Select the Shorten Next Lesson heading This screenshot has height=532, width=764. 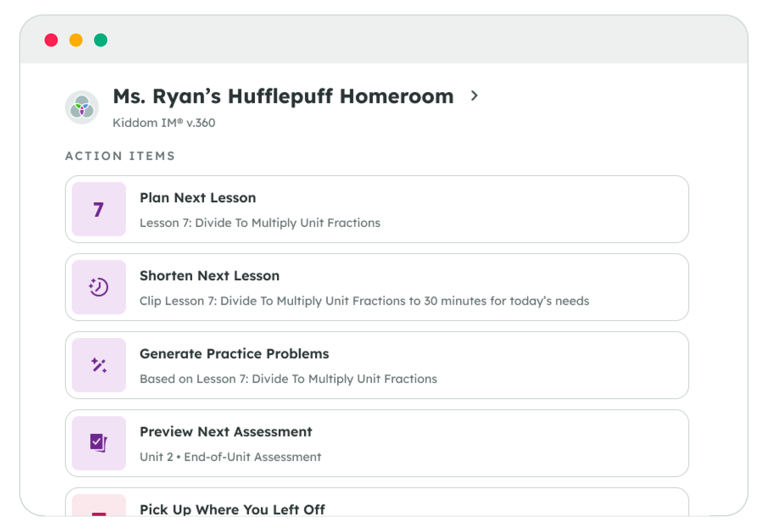[210, 276]
